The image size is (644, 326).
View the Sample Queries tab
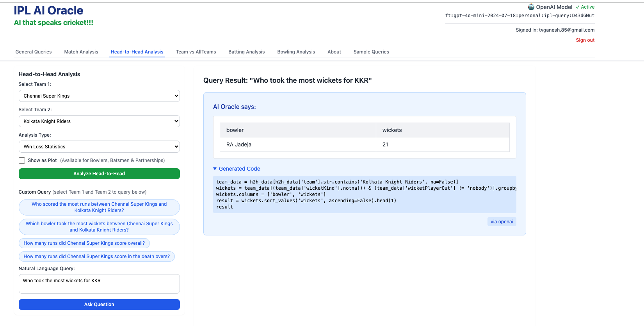tap(371, 52)
